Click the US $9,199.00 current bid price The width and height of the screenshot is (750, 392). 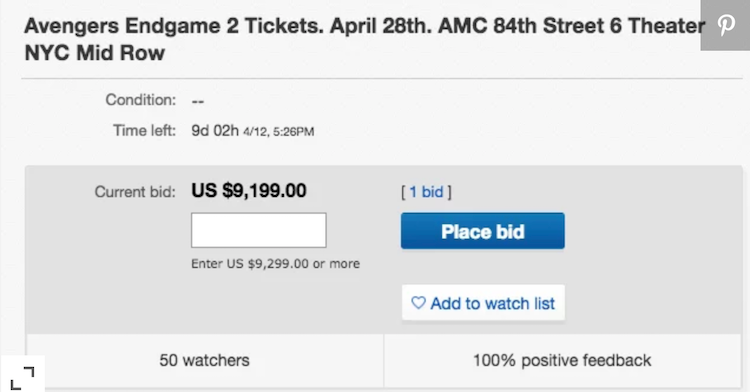(x=249, y=191)
